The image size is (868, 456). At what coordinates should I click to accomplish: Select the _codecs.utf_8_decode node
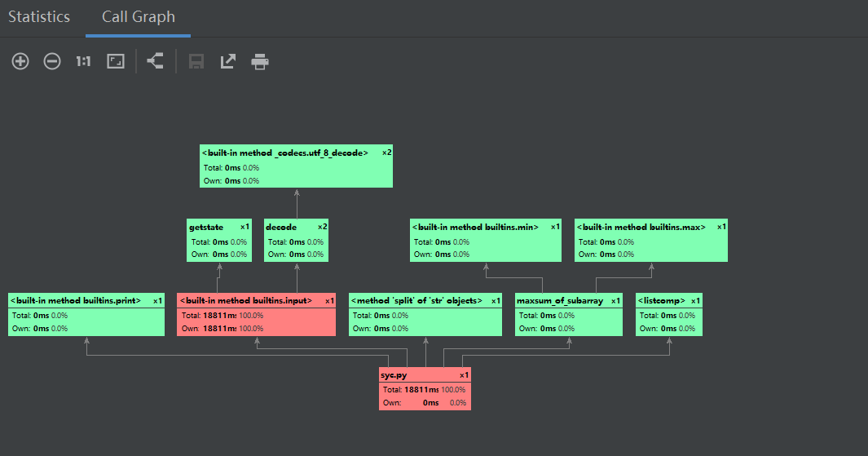(297, 166)
